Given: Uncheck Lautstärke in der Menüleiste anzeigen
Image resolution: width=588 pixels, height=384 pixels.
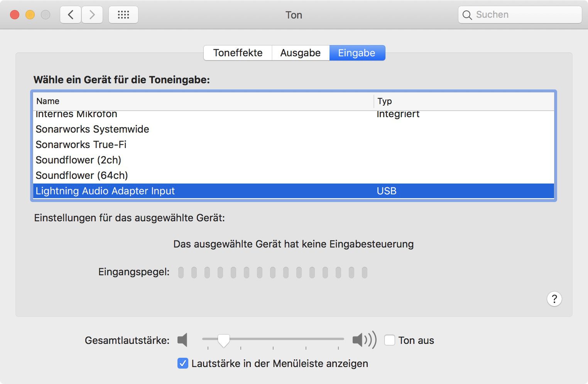Looking at the screenshot, I should 183,363.
